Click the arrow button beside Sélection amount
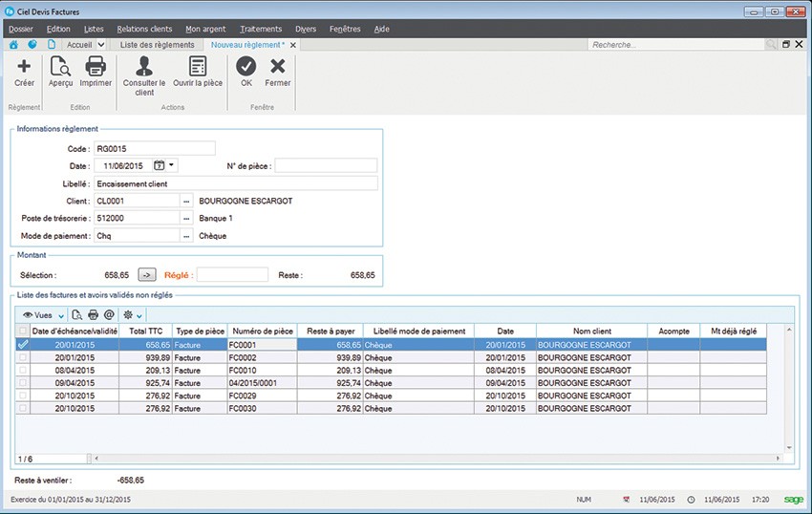This screenshot has width=812, height=514. coord(147,275)
